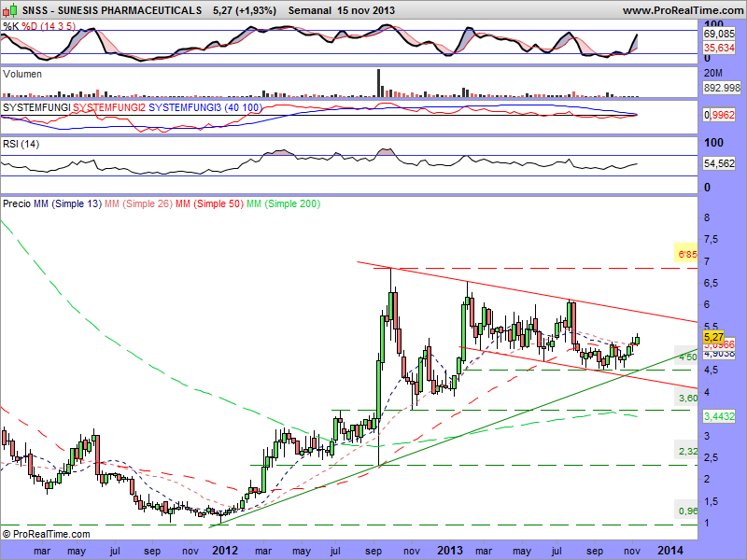Screen dimensions: 747x560
Task: Click the © ProRealTime.com copyright text
Action: (46, 534)
